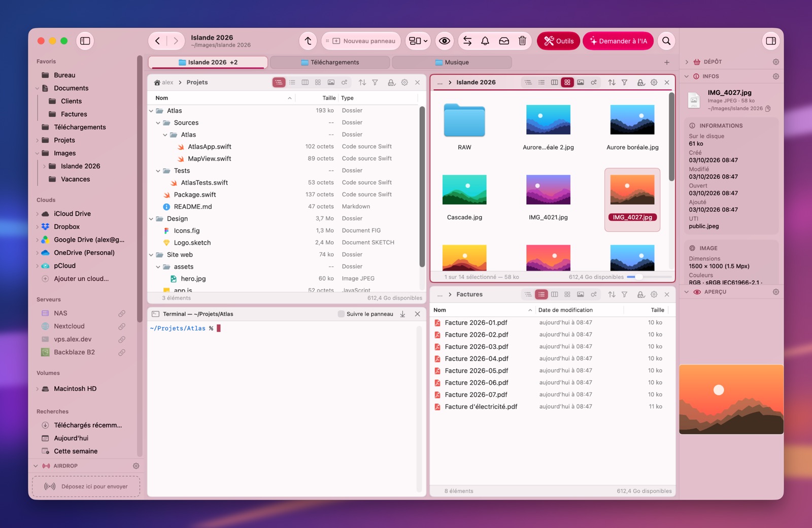
Task: Open Bureau in the Favoris sidebar
Action: (64, 75)
